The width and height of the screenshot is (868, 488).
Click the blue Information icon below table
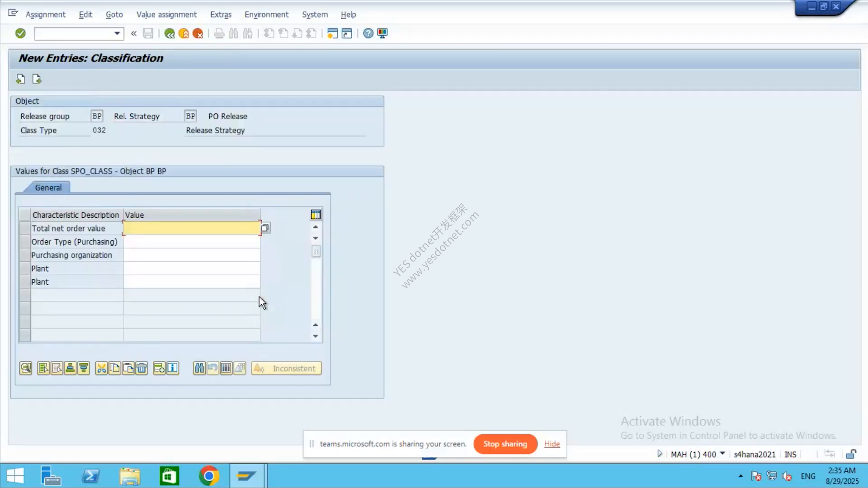coord(173,368)
